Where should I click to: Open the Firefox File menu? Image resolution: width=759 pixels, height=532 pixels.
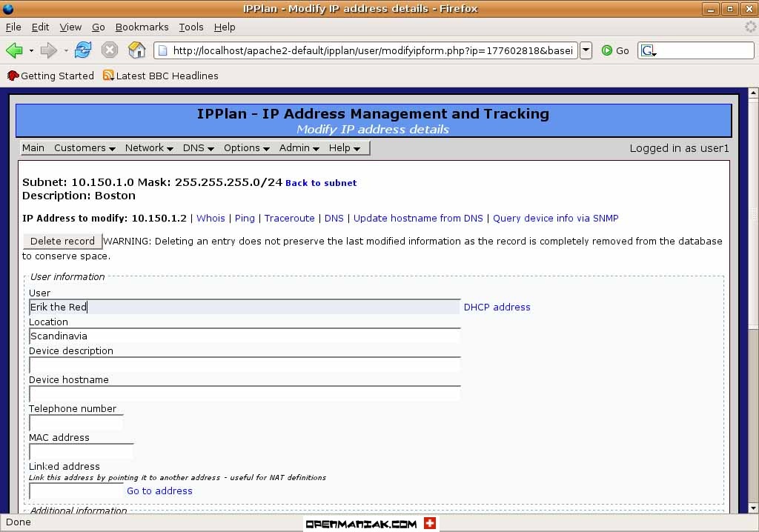pos(13,27)
